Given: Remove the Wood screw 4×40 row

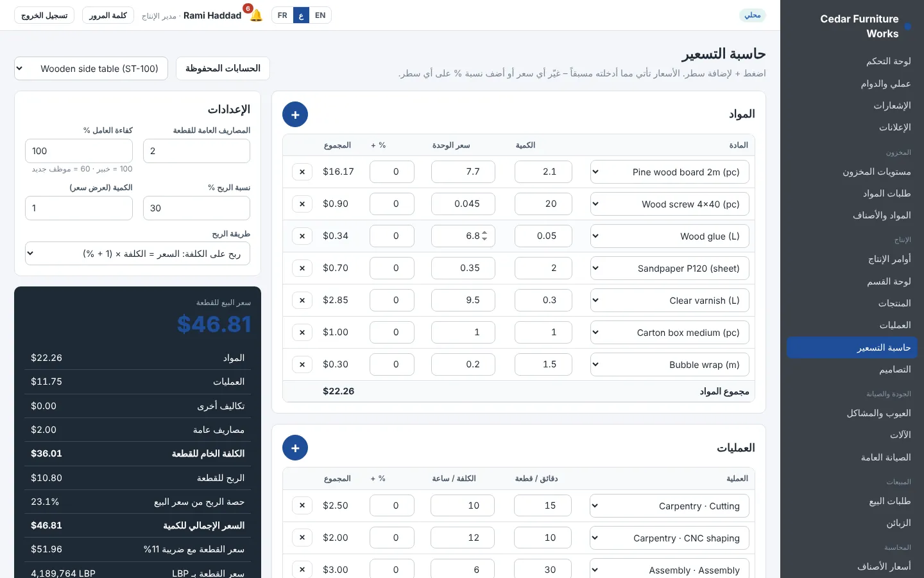Looking at the screenshot, I should click(302, 204).
